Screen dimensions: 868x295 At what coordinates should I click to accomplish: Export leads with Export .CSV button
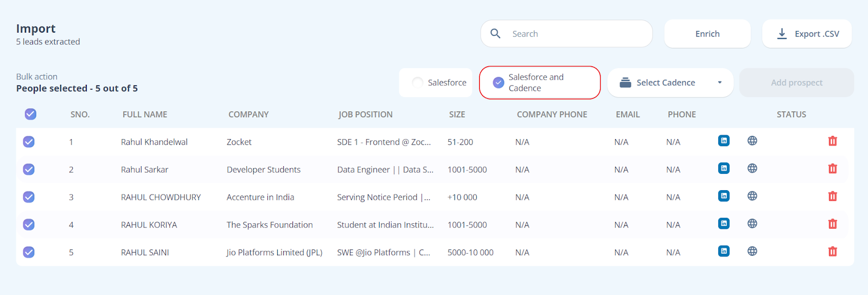click(807, 34)
